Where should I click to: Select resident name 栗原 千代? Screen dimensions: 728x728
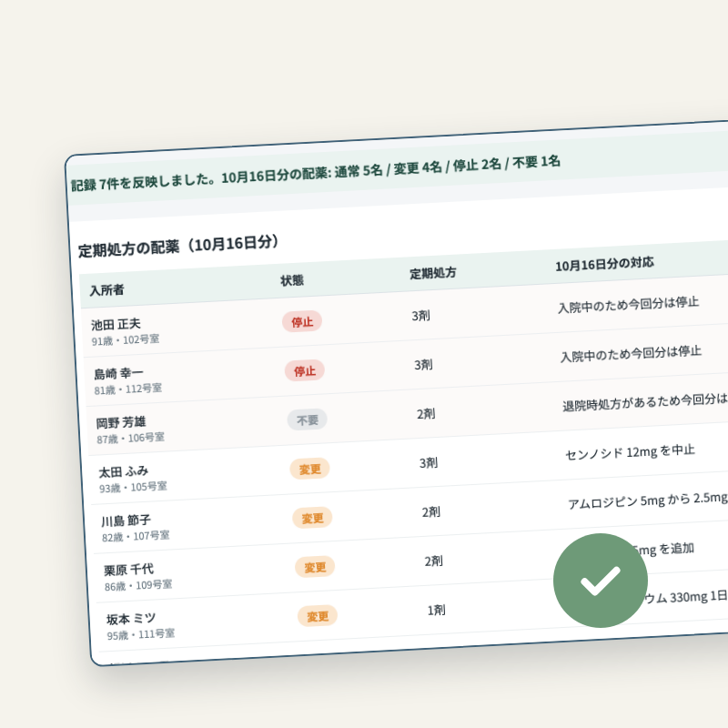tap(128, 570)
